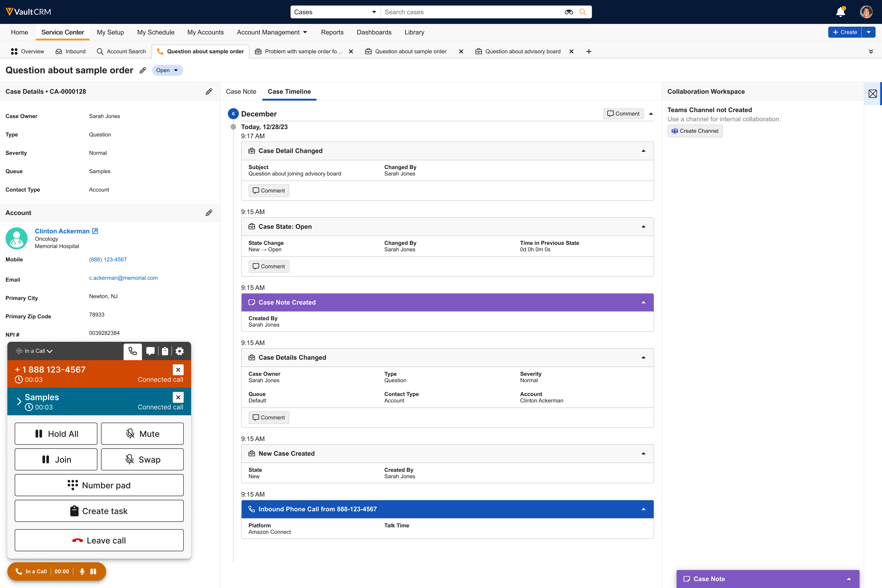Toggle the pause icon in call bar

93,571
